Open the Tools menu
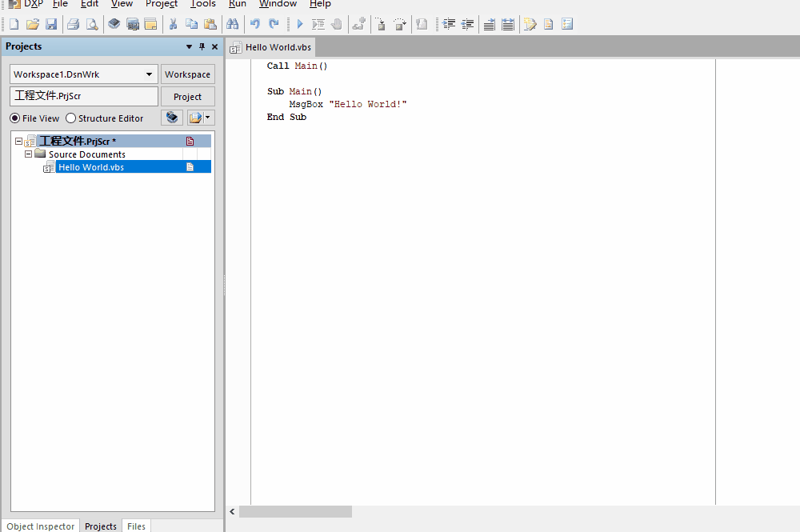Screen dimensions: 800x532 pyautogui.click(x=203, y=4)
